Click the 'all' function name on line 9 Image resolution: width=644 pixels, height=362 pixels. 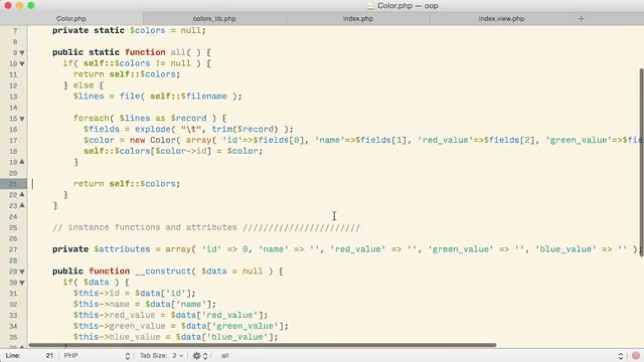point(178,52)
